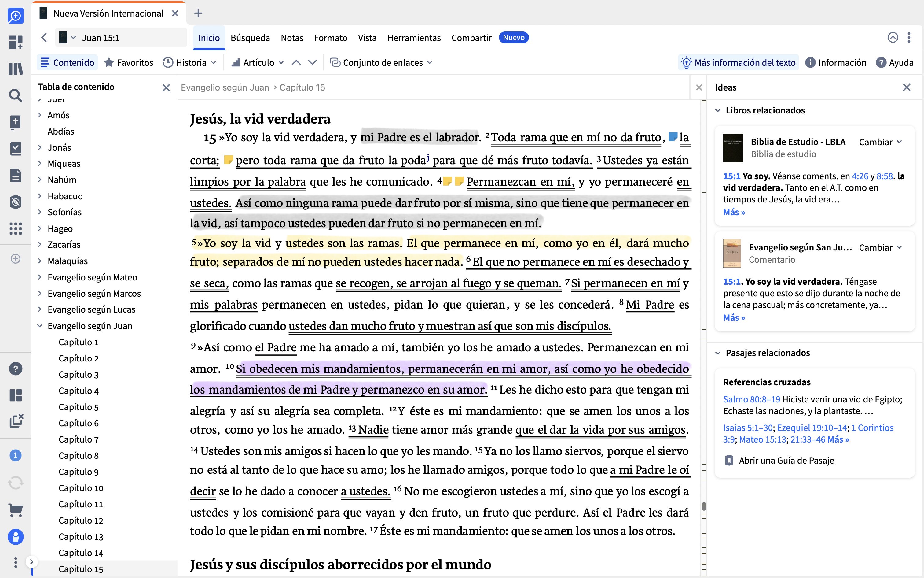The width and height of the screenshot is (924, 578).
Task: Open the Library icon in the left sidebar
Action: tap(16, 69)
